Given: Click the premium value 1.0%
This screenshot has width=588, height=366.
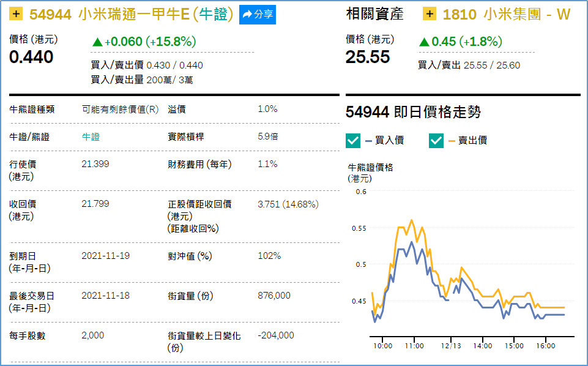Looking at the screenshot, I should coord(268,109).
